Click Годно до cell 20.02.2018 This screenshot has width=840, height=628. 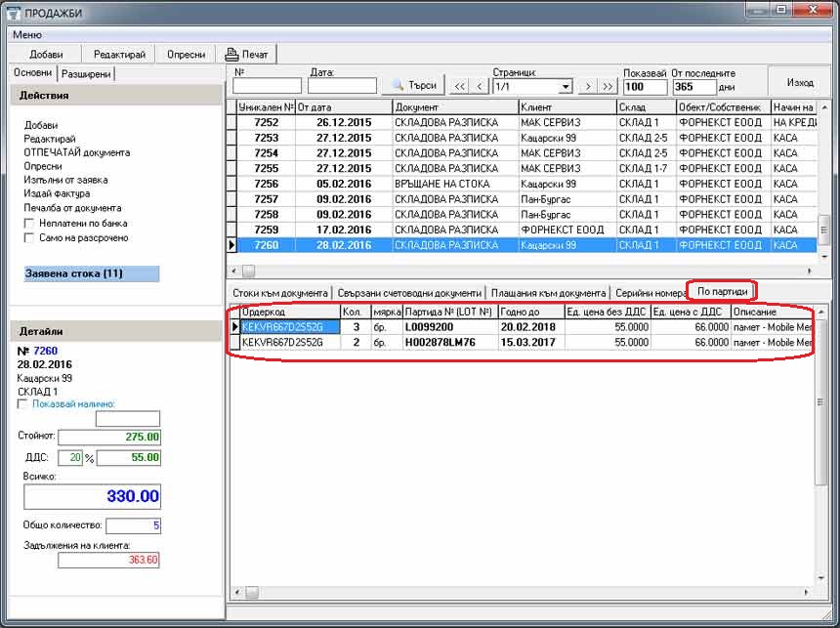coord(531,327)
